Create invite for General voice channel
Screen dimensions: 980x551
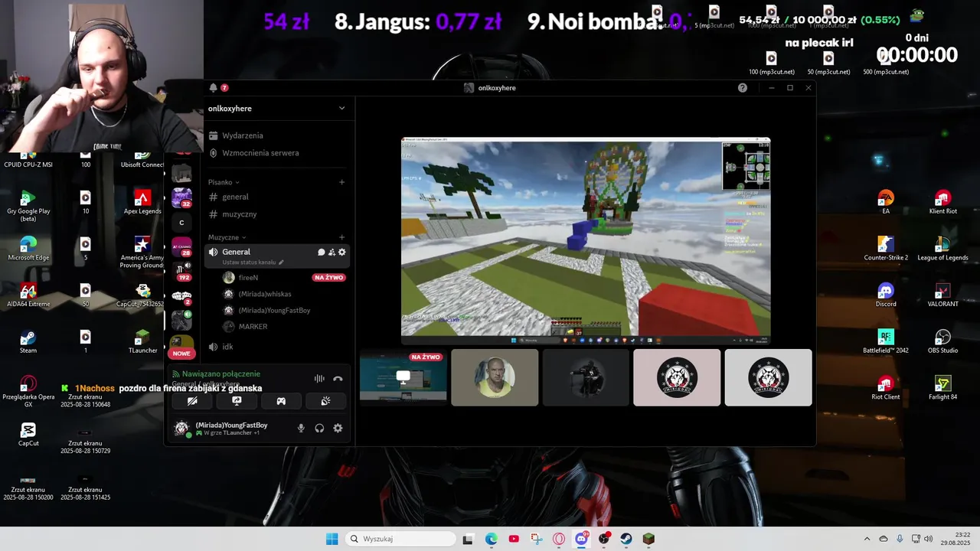332,252
